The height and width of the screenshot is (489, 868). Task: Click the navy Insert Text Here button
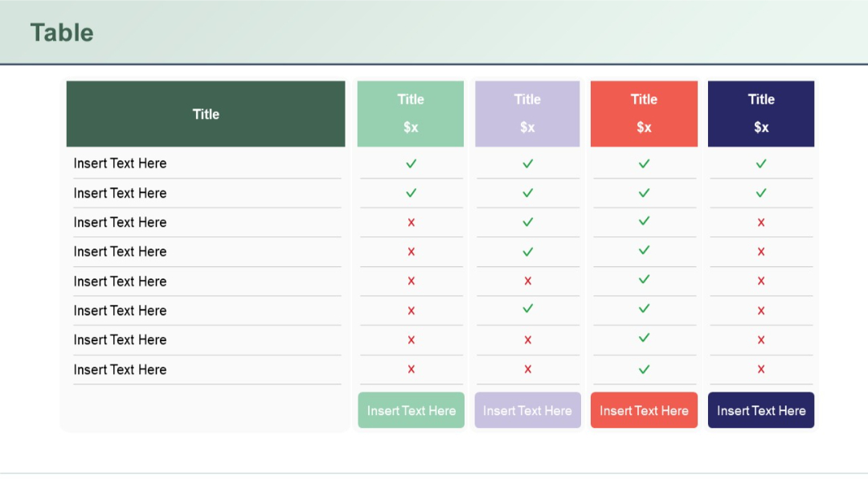tap(760, 410)
